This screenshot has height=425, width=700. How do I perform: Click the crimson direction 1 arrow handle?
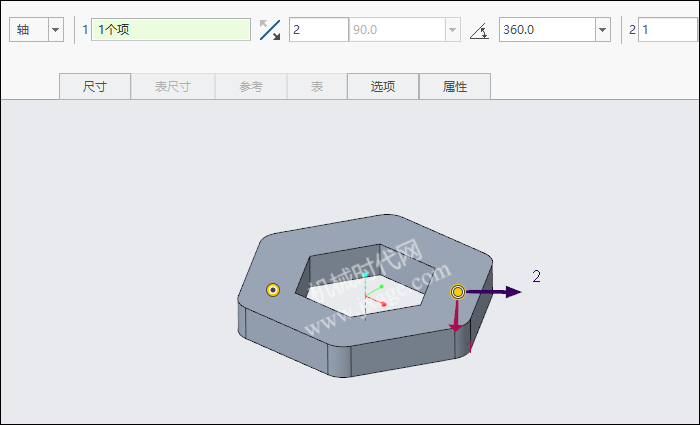tap(456, 317)
